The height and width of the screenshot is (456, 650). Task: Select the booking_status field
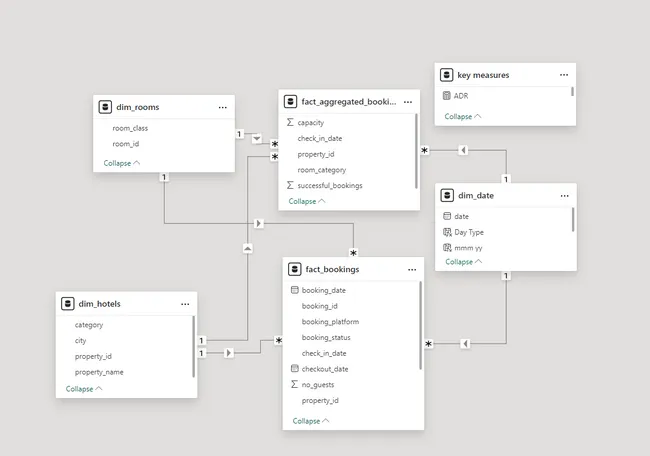point(326,337)
